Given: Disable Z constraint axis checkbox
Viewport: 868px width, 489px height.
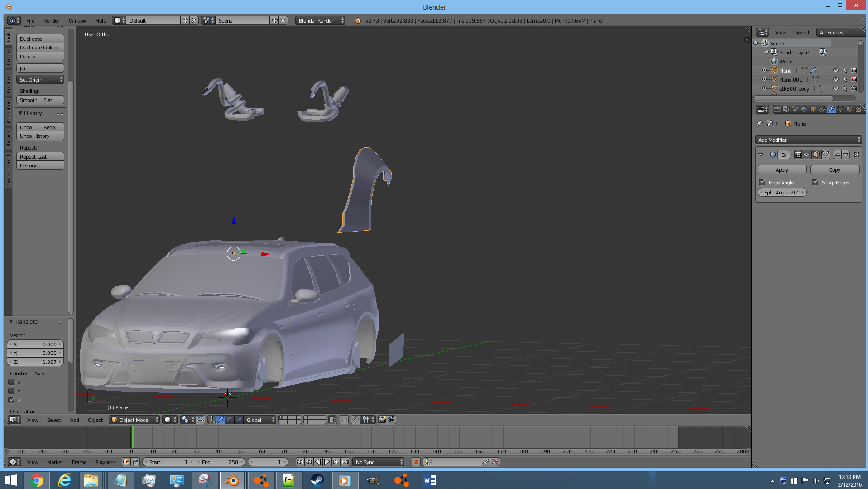Looking at the screenshot, I should click(12, 400).
